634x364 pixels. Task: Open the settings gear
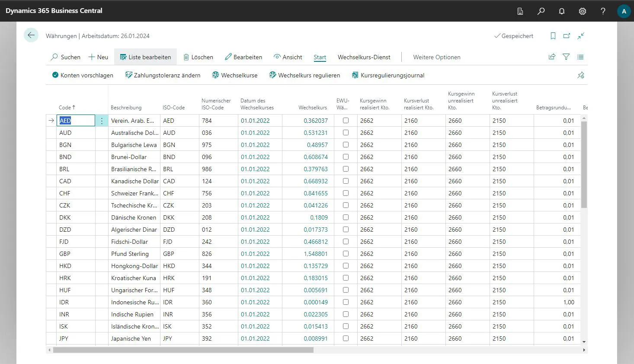coord(583,11)
